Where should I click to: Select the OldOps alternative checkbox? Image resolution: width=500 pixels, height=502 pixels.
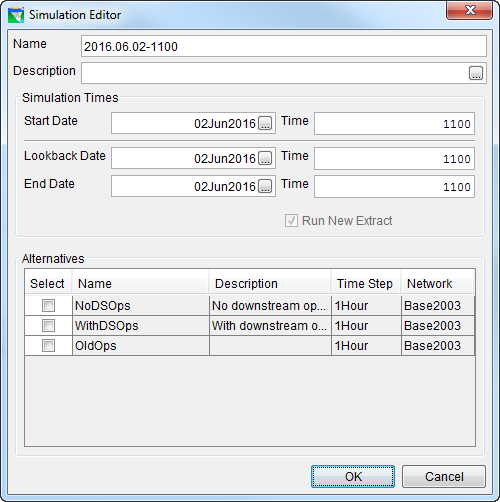click(x=48, y=346)
